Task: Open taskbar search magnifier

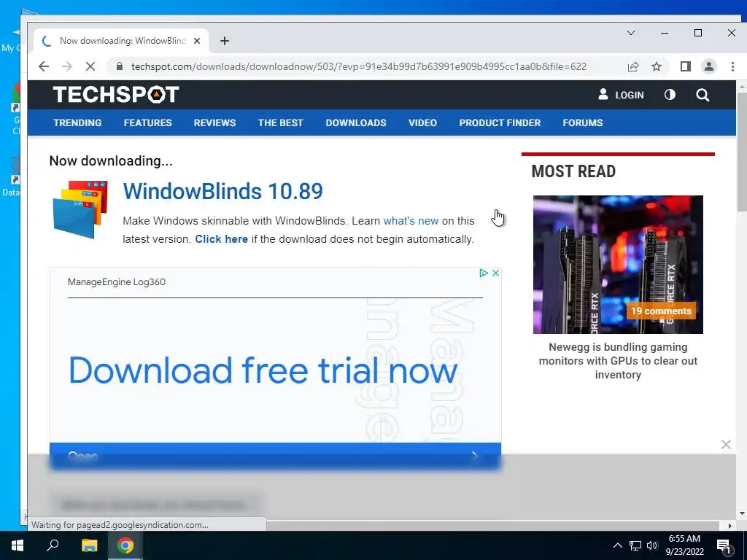Action: pyautogui.click(x=53, y=545)
